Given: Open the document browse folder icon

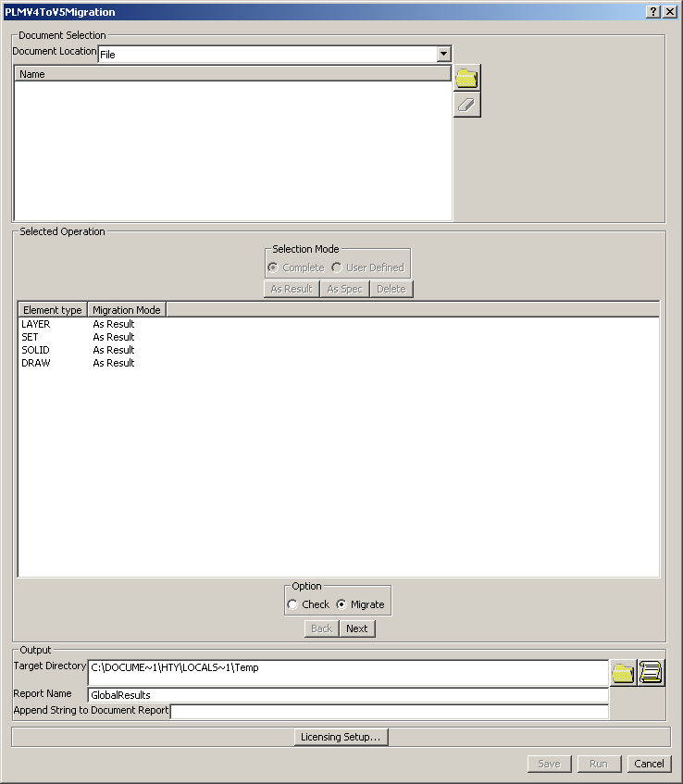Looking at the screenshot, I should pos(466,78).
